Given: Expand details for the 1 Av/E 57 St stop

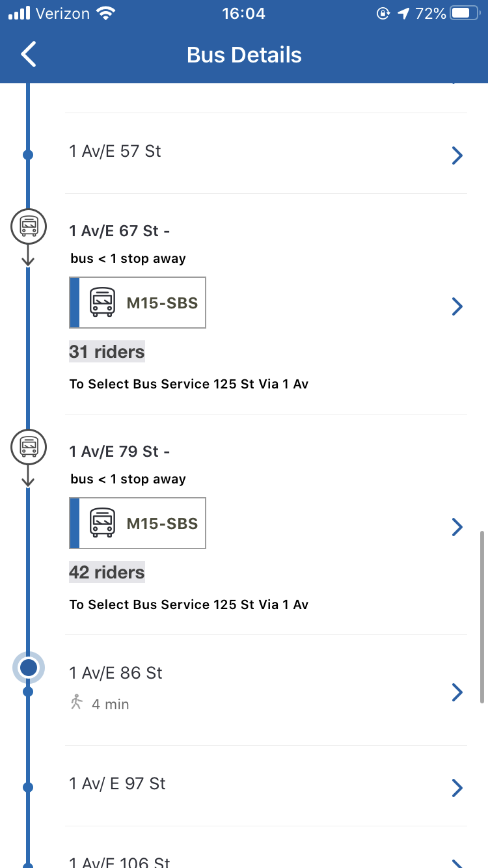Looking at the screenshot, I should [457, 155].
